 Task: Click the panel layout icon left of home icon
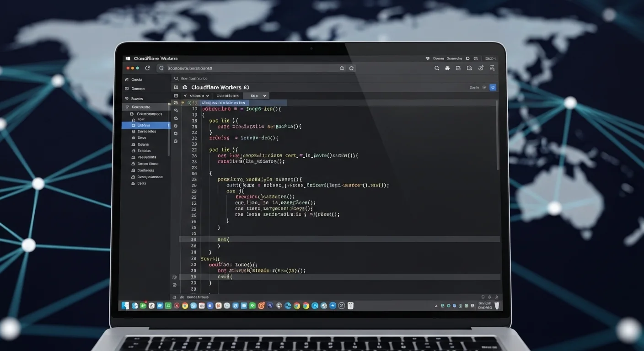(x=176, y=87)
